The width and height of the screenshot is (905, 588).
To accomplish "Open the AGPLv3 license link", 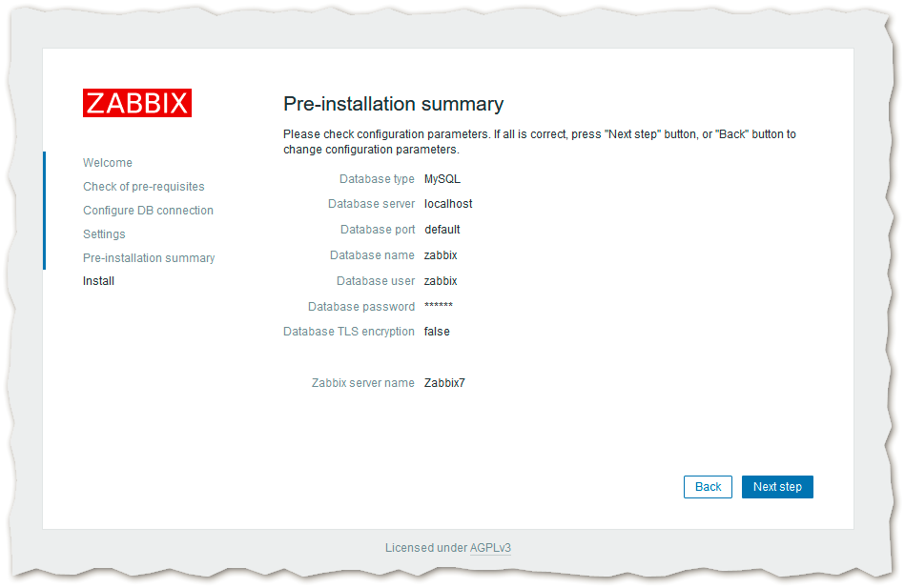I will tap(490, 548).
